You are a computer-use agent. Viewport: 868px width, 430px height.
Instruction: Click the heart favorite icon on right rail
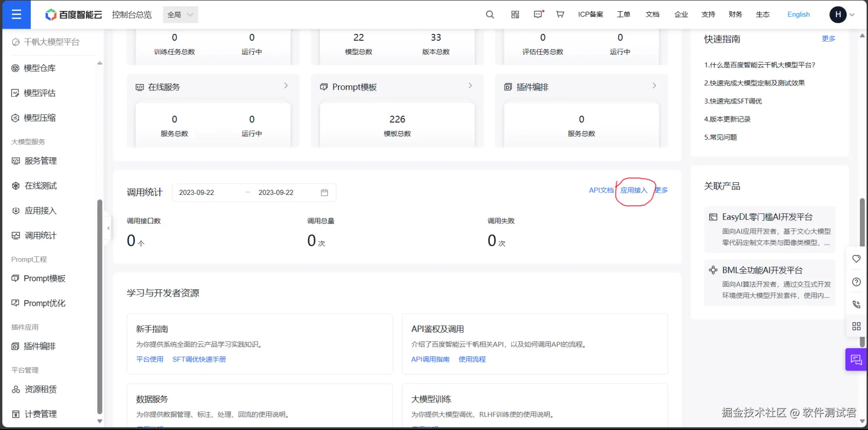click(856, 259)
